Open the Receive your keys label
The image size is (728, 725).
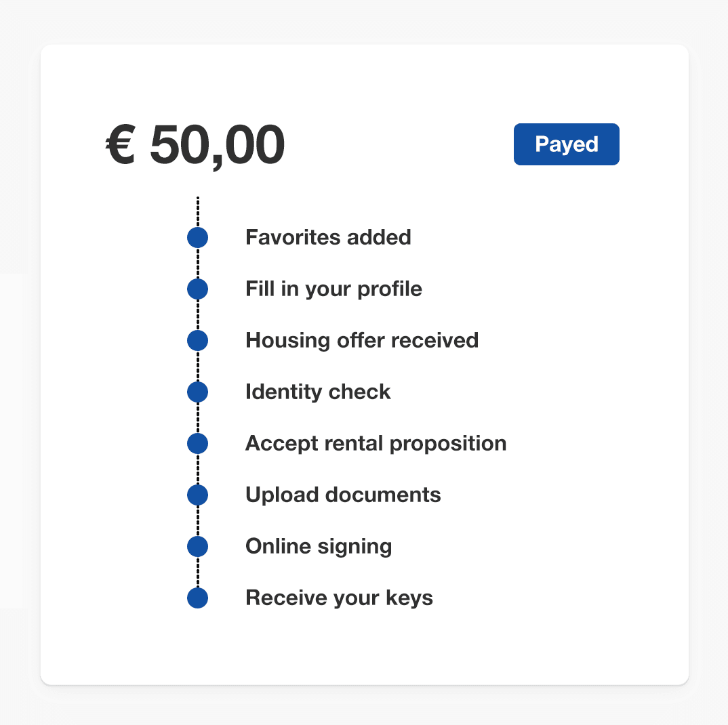339,598
